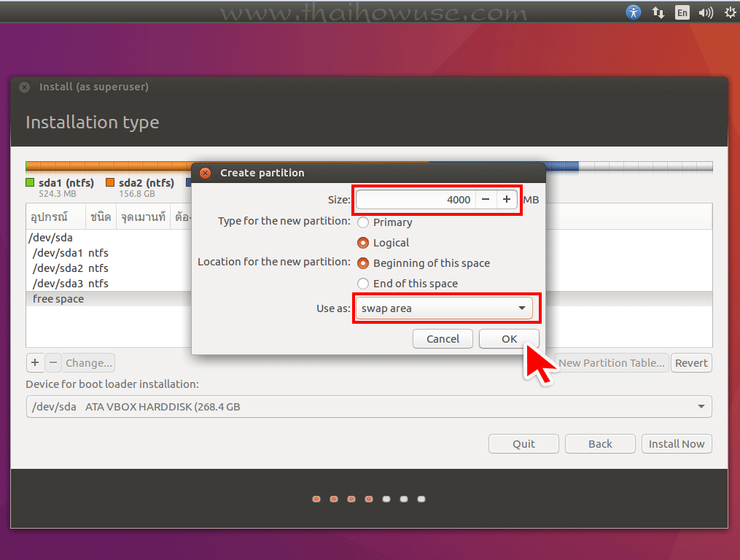Revert partition changes
The height and width of the screenshot is (560, 740).
pyautogui.click(x=691, y=362)
